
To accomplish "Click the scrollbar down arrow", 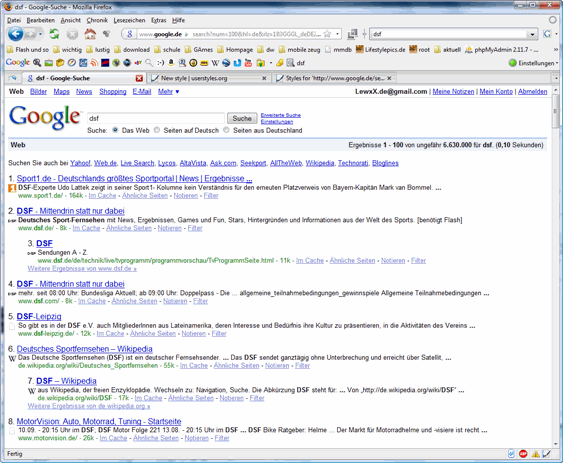I will click(555, 444).
